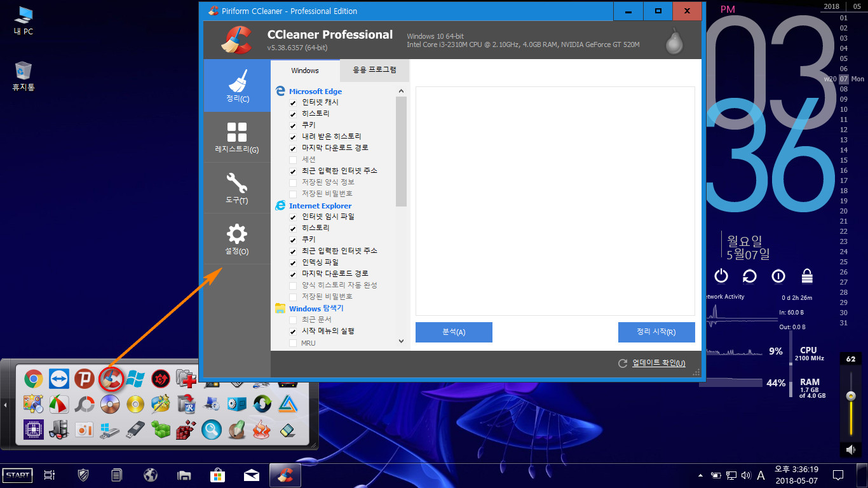Open the red cubes dock icon

pyautogui.click(x=186, y=430)
